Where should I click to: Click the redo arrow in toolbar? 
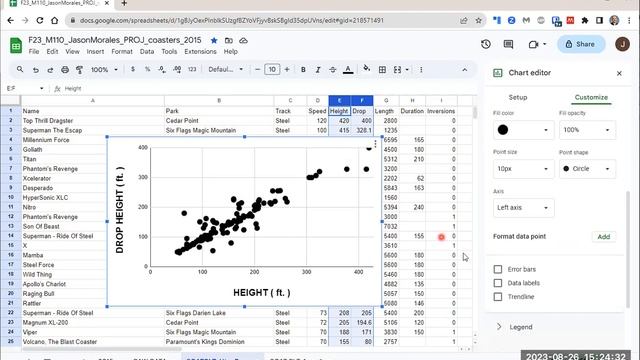(50, 70)
